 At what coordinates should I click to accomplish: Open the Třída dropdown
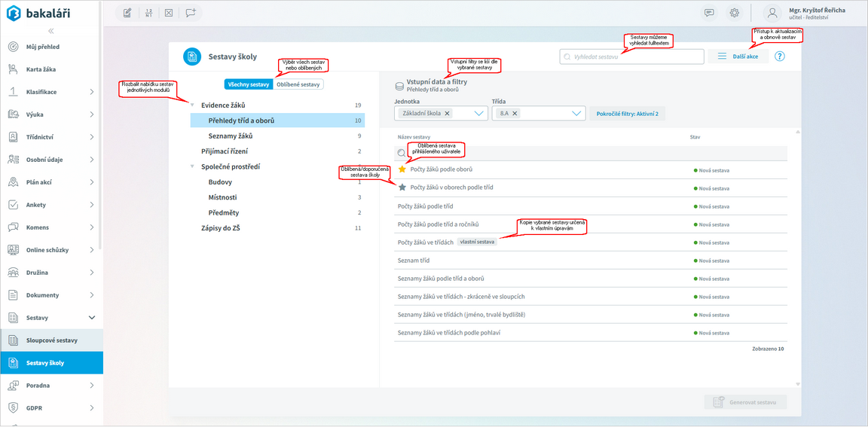click(576, 114)
